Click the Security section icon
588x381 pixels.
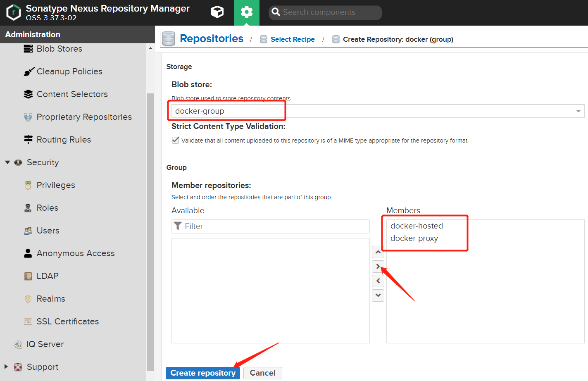point(18,162)
